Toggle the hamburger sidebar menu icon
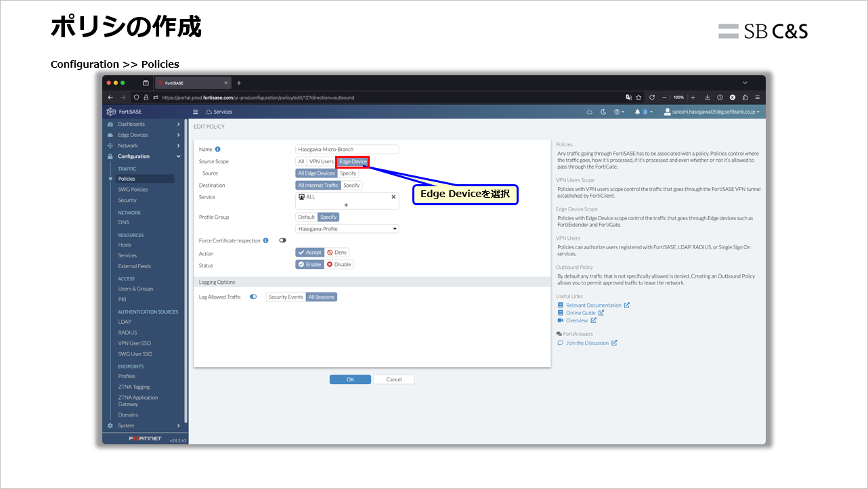Screen dimensions: 868x489 [x=196, y=112]
